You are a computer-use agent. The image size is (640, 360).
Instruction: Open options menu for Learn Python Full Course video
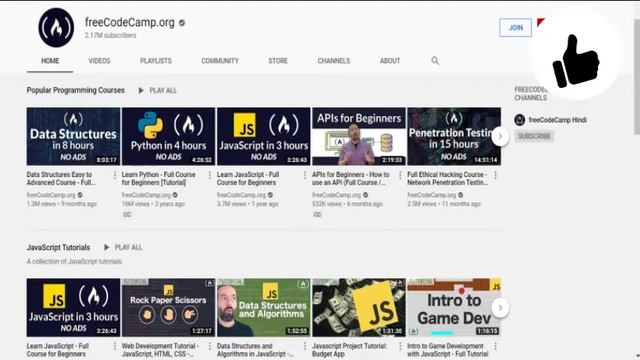click(x=210, y=175)
